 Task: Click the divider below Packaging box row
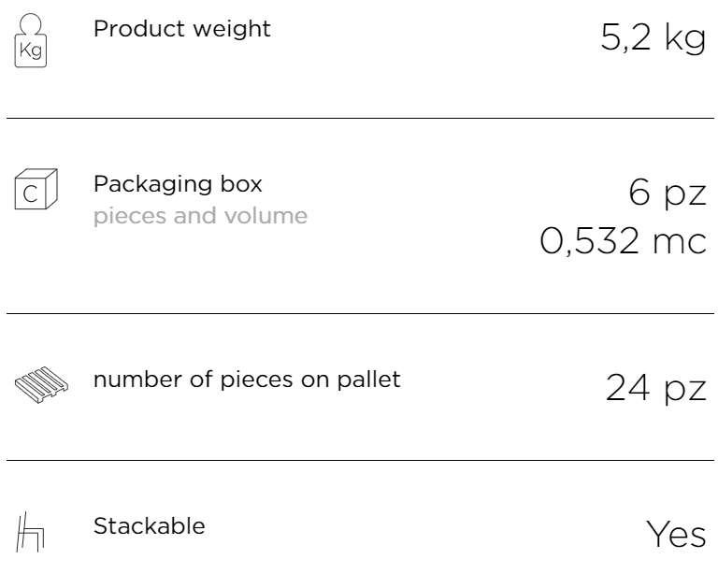point(360,314)
